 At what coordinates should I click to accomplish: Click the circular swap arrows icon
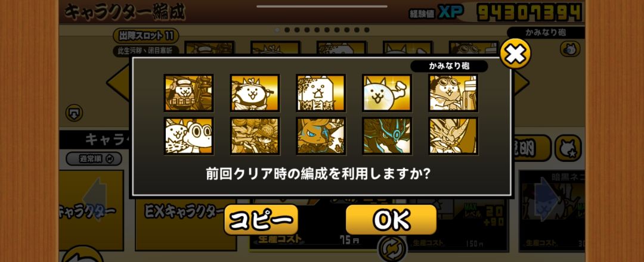[x=392, y=248]
